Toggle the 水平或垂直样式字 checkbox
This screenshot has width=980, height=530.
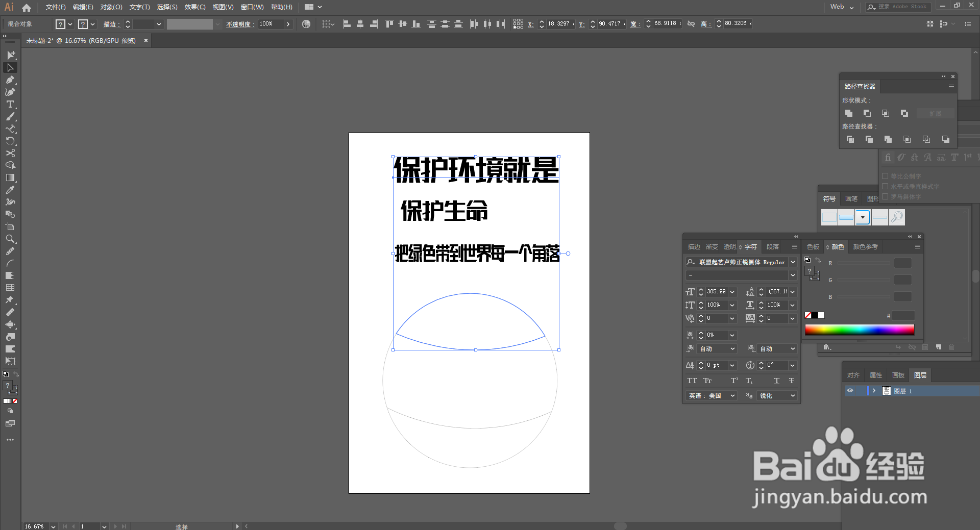886,186
